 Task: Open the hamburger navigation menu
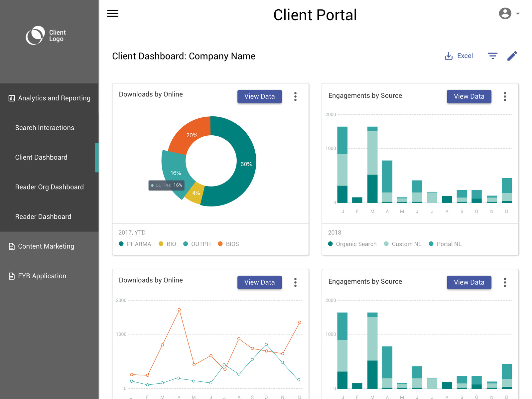tap(113, 13)
